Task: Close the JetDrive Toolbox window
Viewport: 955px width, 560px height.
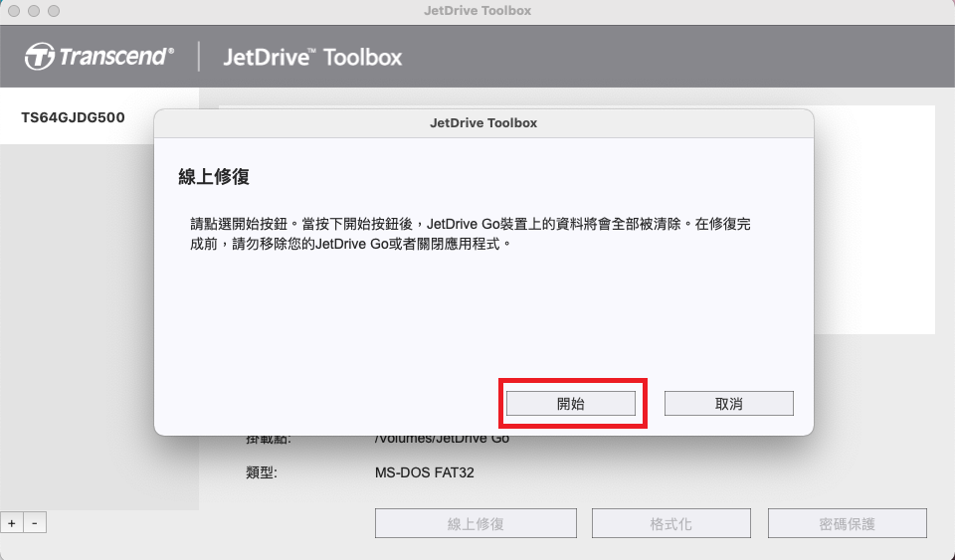Action: click(14, 11)
